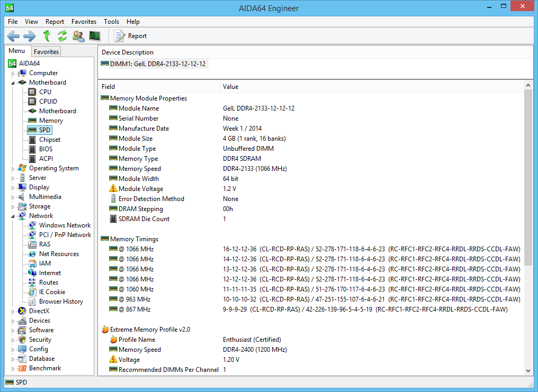Collapse the Motherboard tree node
This screenshot has height=392, width=538.
pos(13,83)
